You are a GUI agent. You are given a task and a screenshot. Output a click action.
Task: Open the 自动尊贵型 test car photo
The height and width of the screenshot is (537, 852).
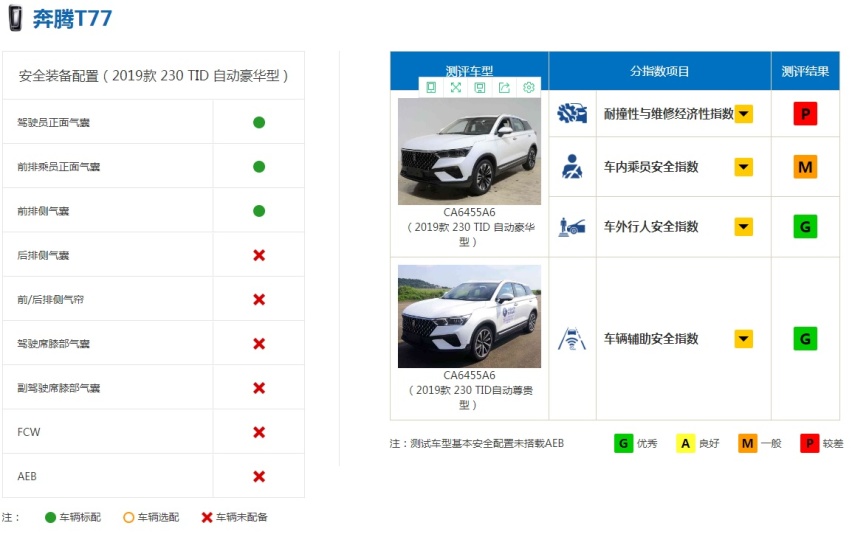click(x=469, y=316)
